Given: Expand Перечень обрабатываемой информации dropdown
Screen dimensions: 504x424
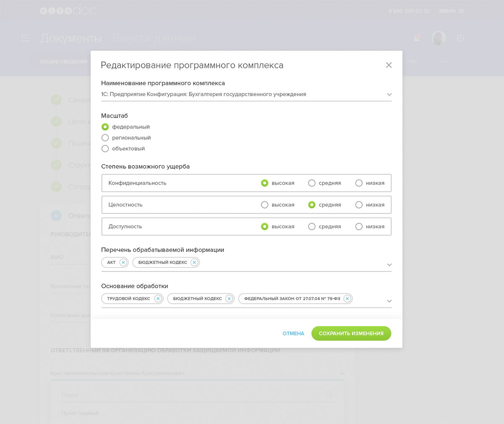Looking at the screenshot, I should (x=389, y=265).
